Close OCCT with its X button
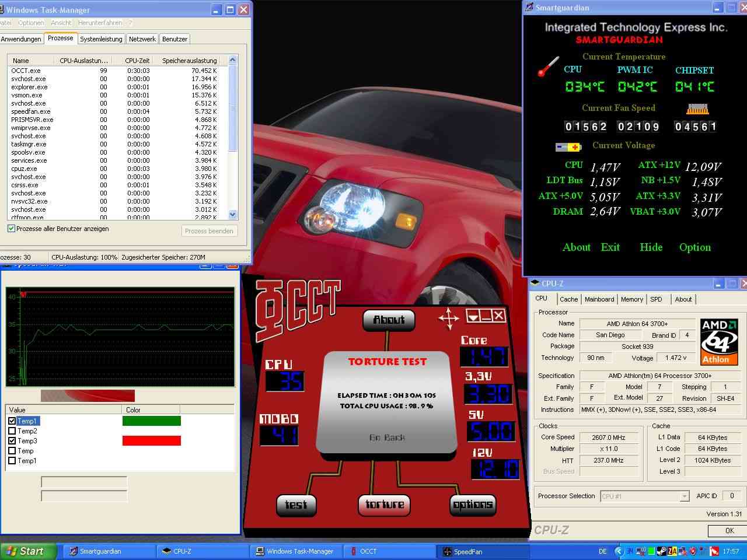 pyautogui.click(x=498, y=316)
